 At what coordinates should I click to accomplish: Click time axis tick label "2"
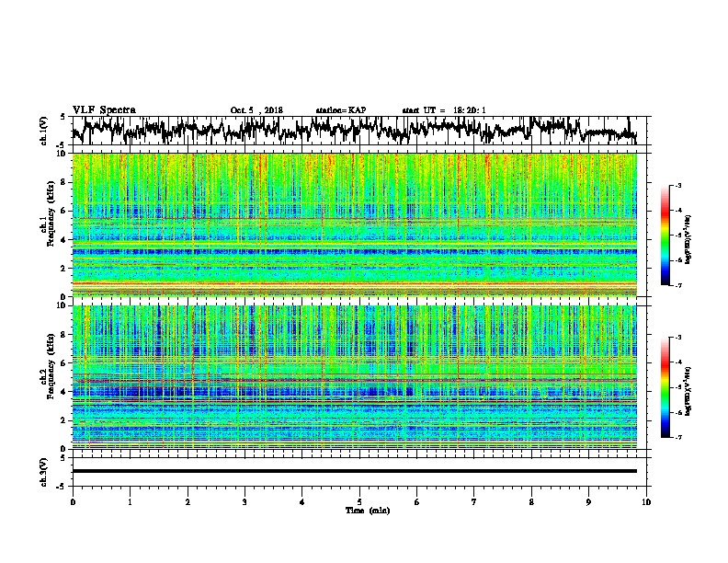coord(188,502)
